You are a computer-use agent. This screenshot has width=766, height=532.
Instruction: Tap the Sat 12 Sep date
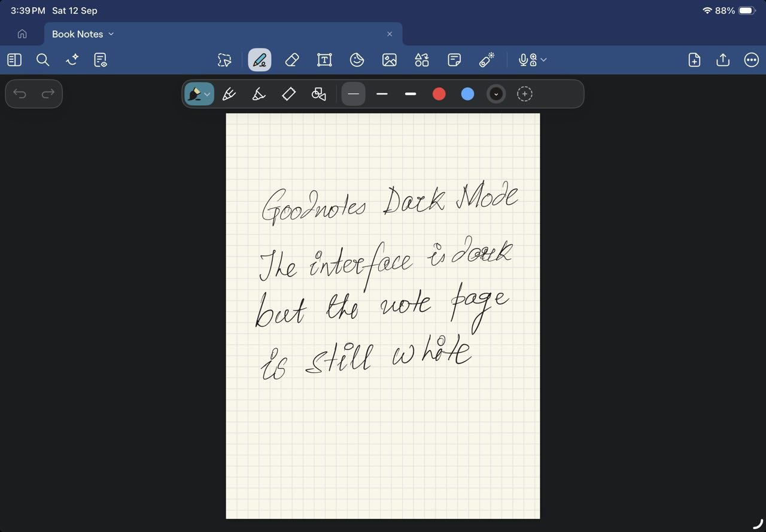[x=75, y=11]
